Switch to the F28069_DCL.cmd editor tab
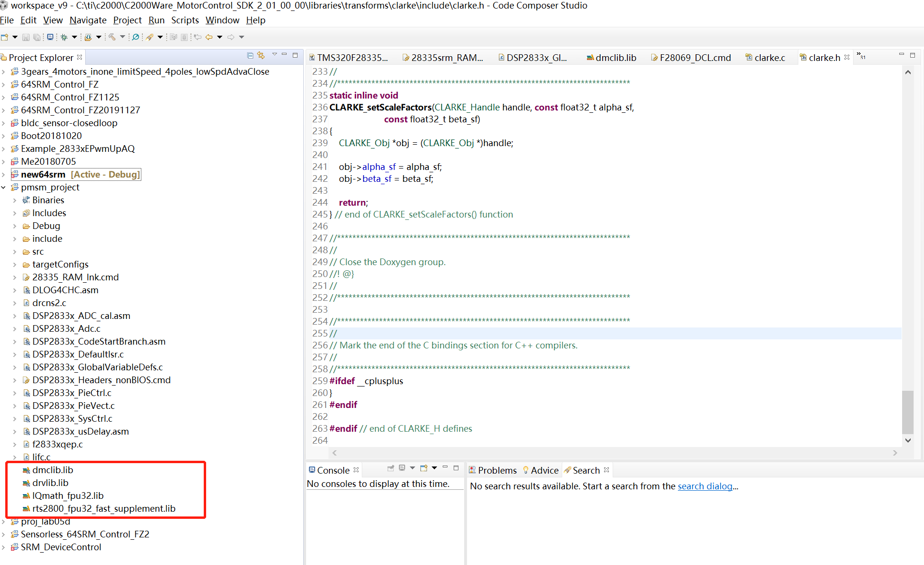 tap(691, 58)
